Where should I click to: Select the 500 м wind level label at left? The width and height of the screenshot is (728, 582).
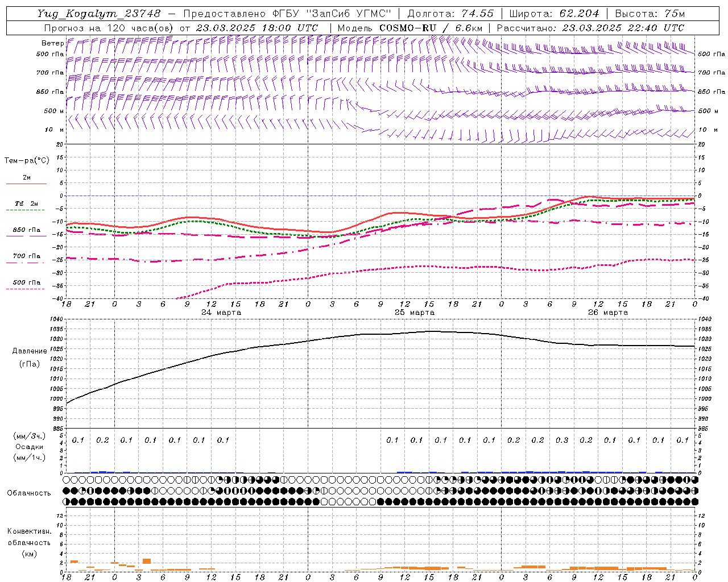coord(54,111)
